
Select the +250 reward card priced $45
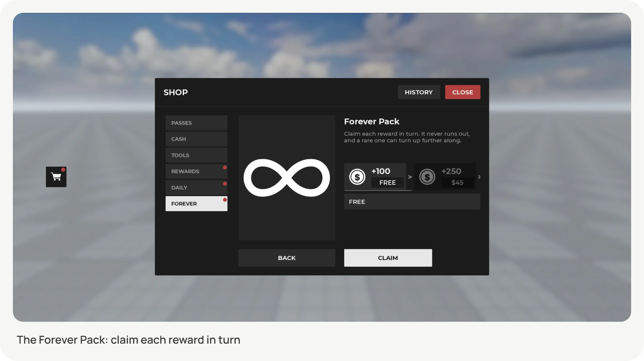click(445, 177)
